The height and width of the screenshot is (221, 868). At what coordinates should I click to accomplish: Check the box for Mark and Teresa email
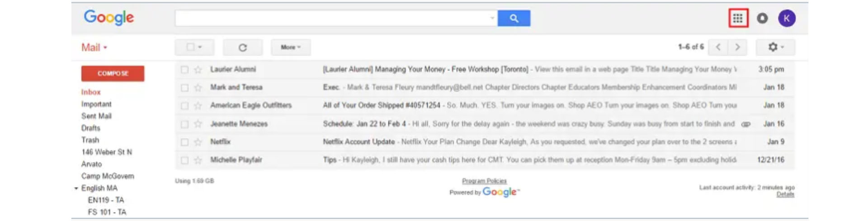pyautogui.click(x=184, y=87)
